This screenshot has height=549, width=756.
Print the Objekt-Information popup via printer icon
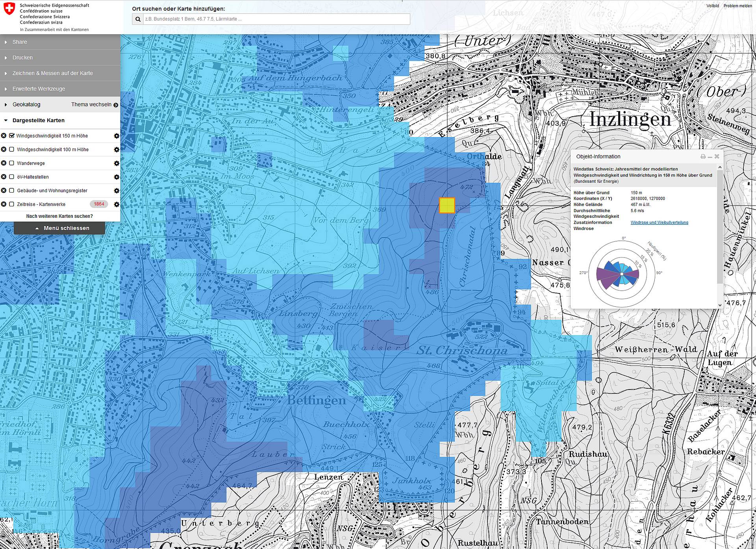point(703,157)
